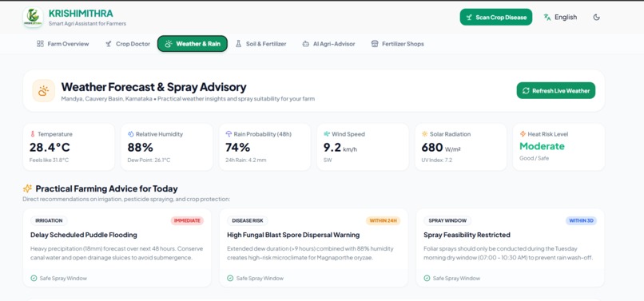The image size is (644, 301).
Task: Click the Delay Scheduled Puddle Flooding heading
Action: (84, 235)
